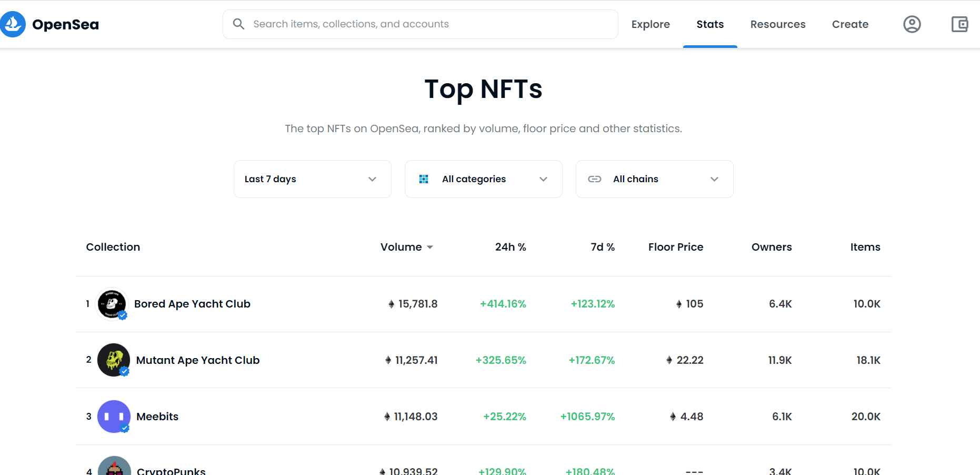This screenshot has height=475, width=980.
Task: Open the CryptoPunks collection avatar
Action: [x=114, y=466]
